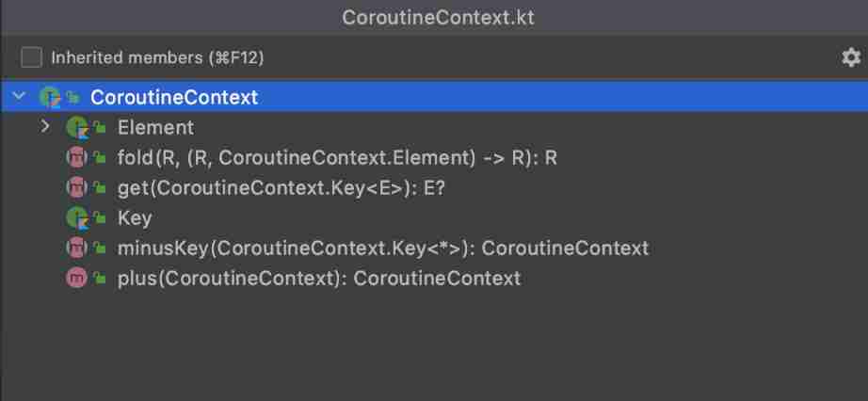The width and height of the screenshot is (868, 401).
Task: Click the Element interface icon
Action: (x=76, y=127)
